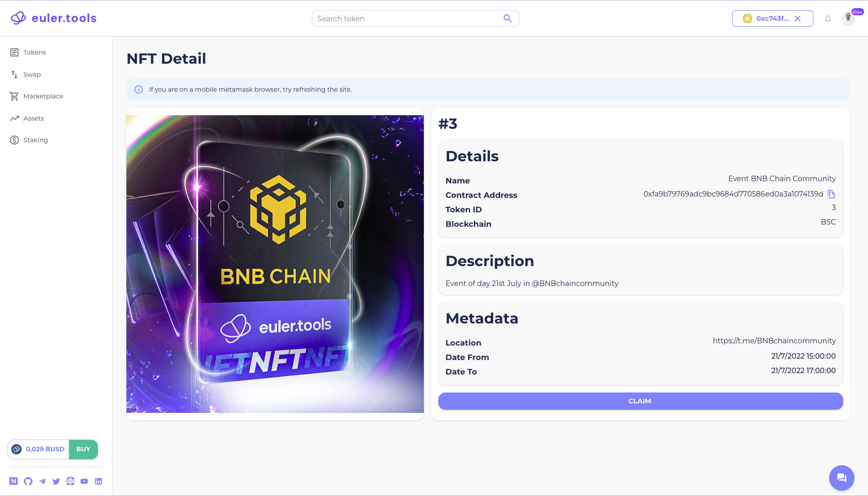Click the 'Event BNB Chain Community' name value
Screen dimensions: 868x496
[x=782, y=179]
